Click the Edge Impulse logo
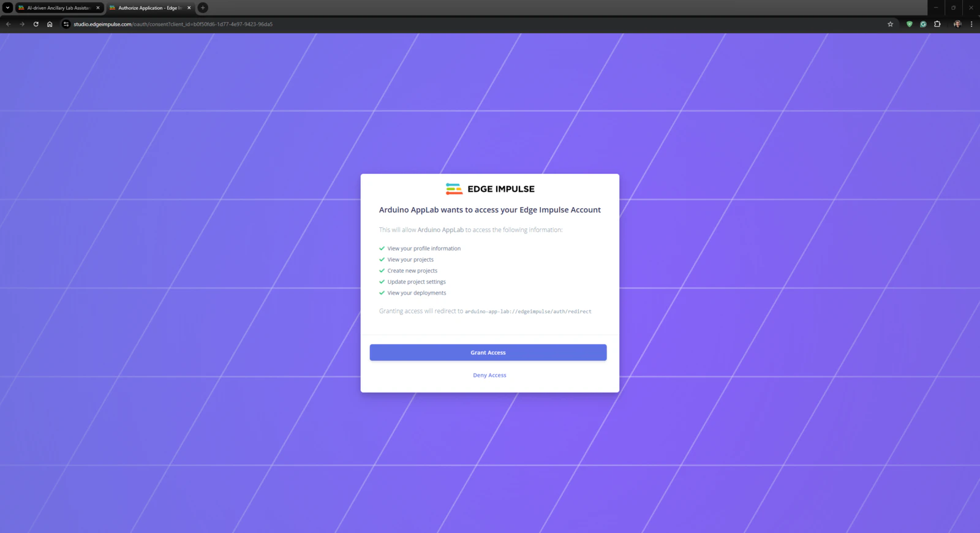This screenshot has width=980, height=533. [x=490, y=189]
